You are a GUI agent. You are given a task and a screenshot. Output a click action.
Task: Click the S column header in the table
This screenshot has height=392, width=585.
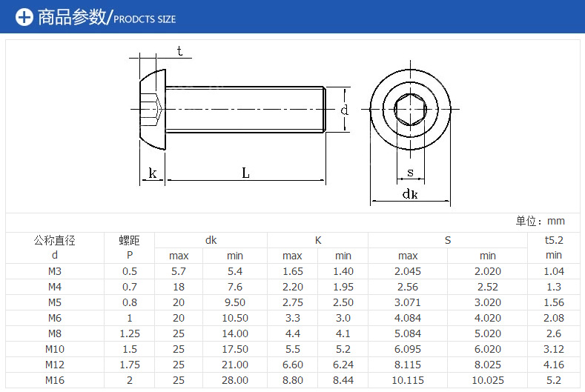[447, 240]
